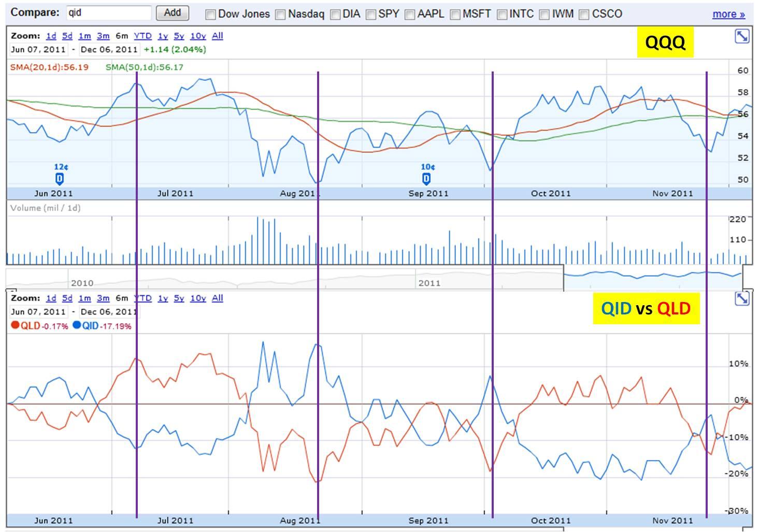Viewport: 759px width, 532px height.
Task: Set top chart zoom to 3m
Action: pos(103,36)
